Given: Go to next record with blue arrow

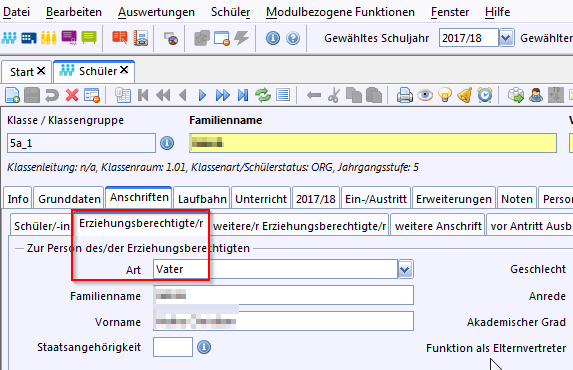Looking at the screenshot, I should coord(202,95).
